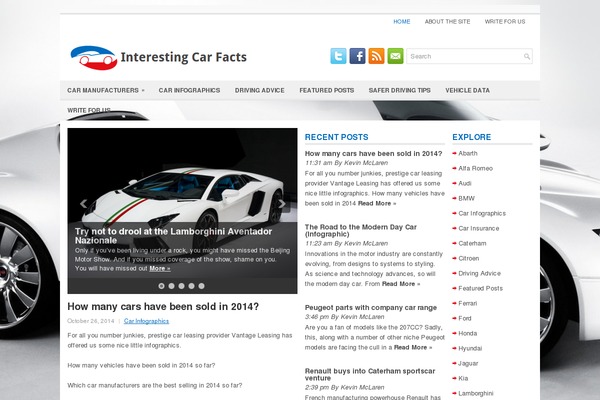Open the Driving Advice menu item
This screenshot has width=600, height=400.
pyautogui.click(x=259, y=90)
